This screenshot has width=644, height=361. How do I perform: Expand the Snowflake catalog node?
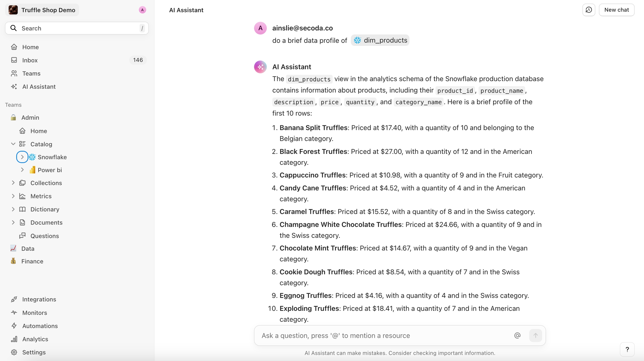pos(22,157)
